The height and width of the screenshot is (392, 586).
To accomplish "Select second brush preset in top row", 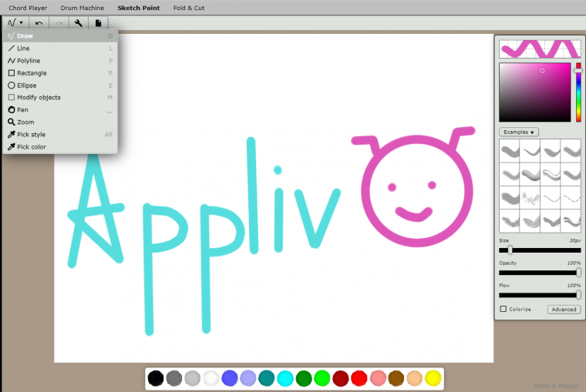I will (x=530, y=151).
